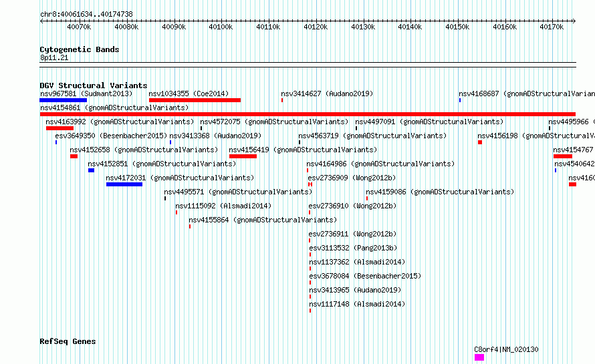Click the red nsv1034355 variant bar

(x=195, y=100)
